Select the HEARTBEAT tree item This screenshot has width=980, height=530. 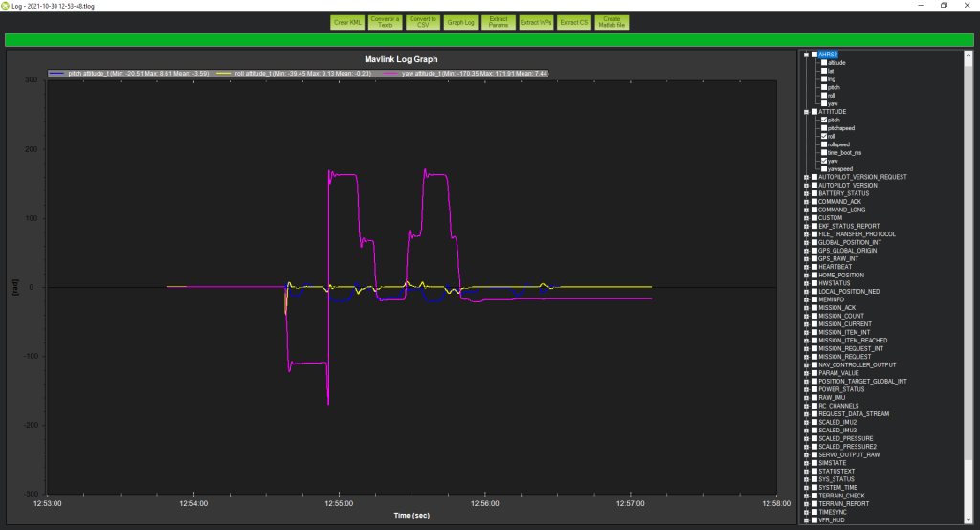coord(835,267)
